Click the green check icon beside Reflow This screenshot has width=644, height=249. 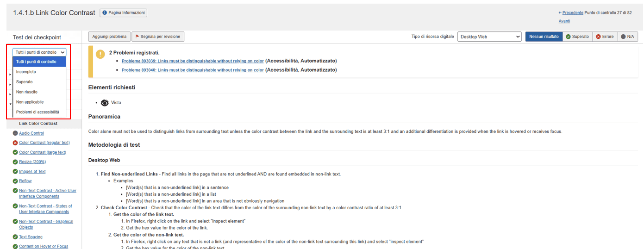click(x=15, y=181)
